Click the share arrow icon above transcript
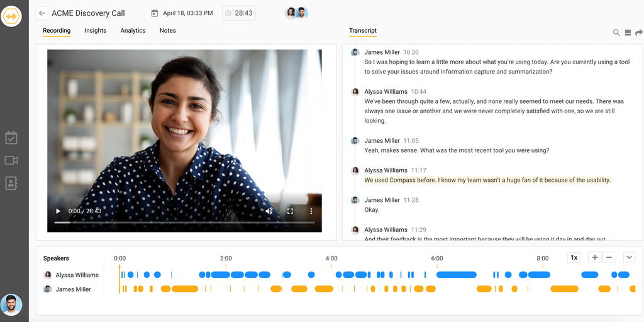This screenshot has height=322, width=644. pyautogui.click(x=639, y=33)
